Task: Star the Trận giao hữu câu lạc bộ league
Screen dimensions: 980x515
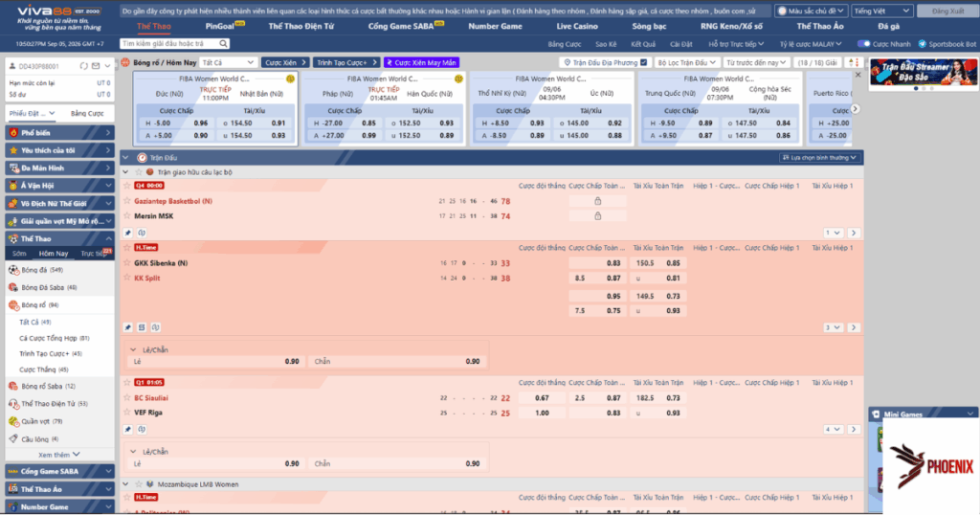Action: pos(139,172)
